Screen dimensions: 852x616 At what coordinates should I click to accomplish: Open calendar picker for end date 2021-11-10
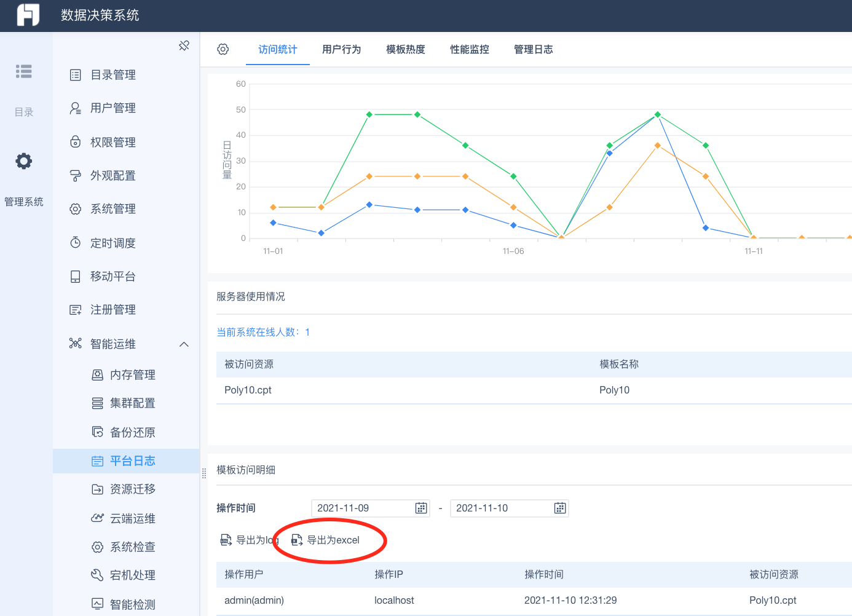pos(560,508)
